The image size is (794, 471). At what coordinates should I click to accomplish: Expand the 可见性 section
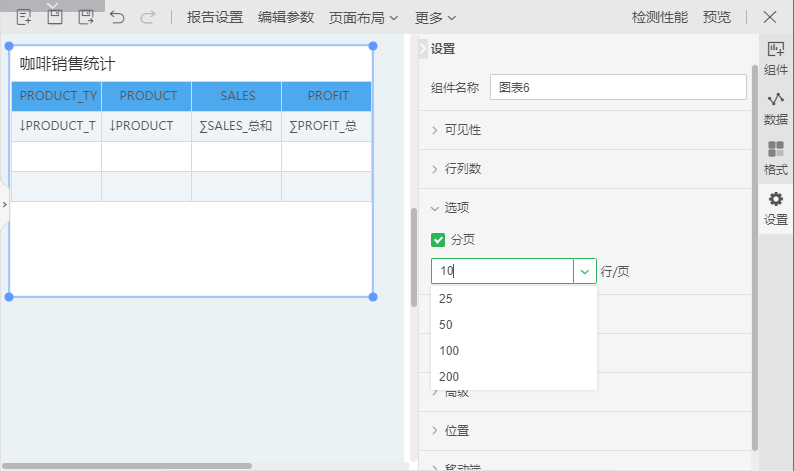click(x=463, y=130)
